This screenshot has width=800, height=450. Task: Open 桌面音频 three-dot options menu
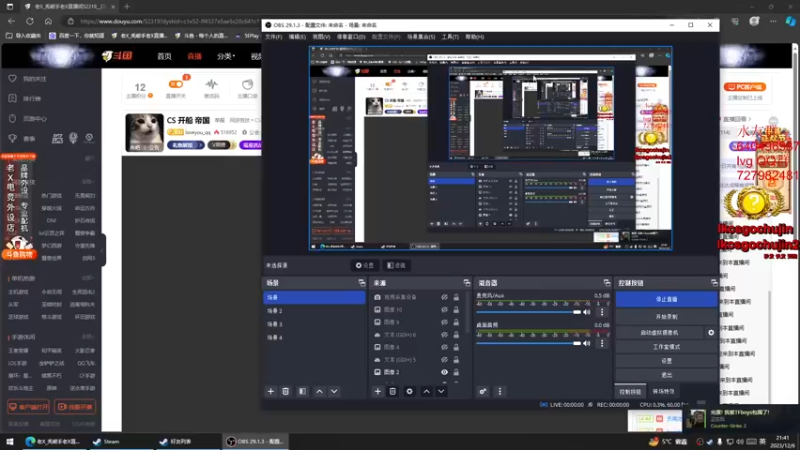[602, 343]
